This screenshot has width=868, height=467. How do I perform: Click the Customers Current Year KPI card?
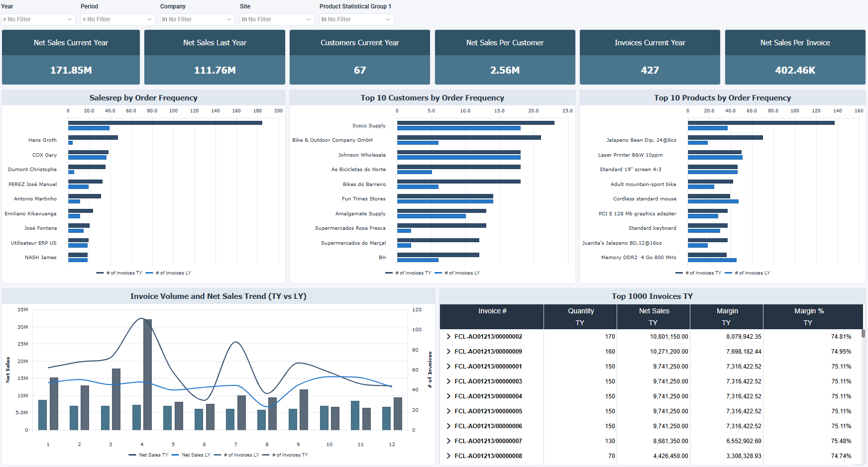point(360,57)
